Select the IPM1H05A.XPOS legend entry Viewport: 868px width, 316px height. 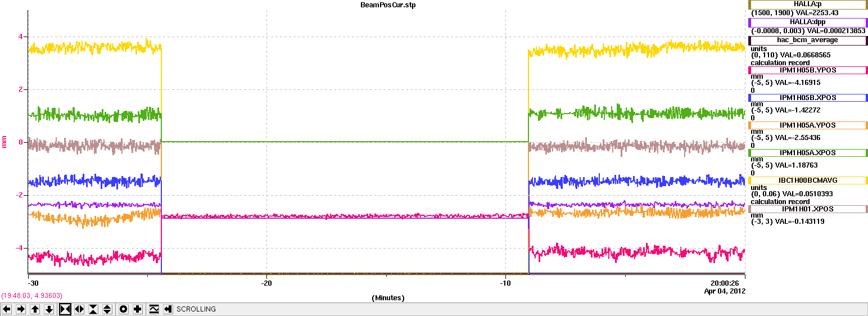(808, 153)
